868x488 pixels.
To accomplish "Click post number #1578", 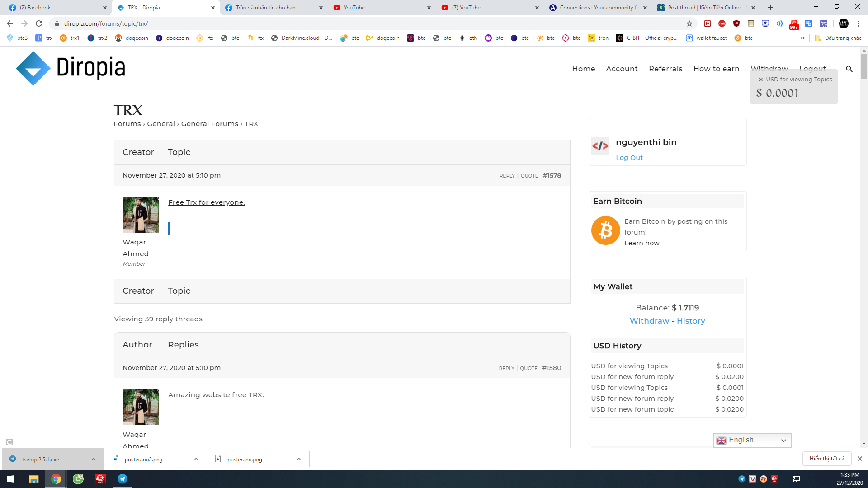I will 552,175.
